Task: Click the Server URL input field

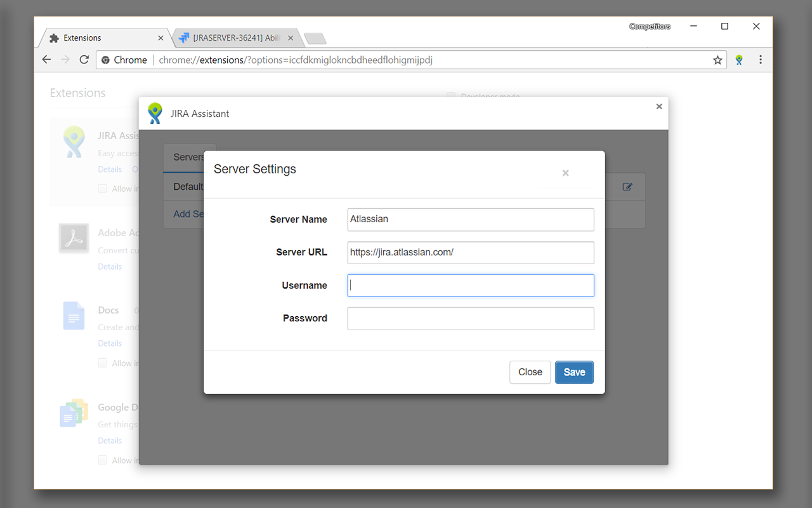Action: click(x=471, y=253)
